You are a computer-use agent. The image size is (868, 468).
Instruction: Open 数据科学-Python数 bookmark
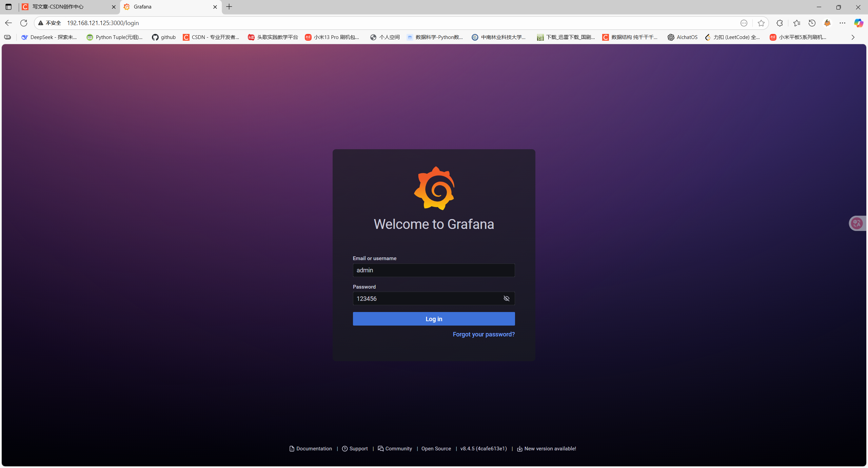pos(435,37)
